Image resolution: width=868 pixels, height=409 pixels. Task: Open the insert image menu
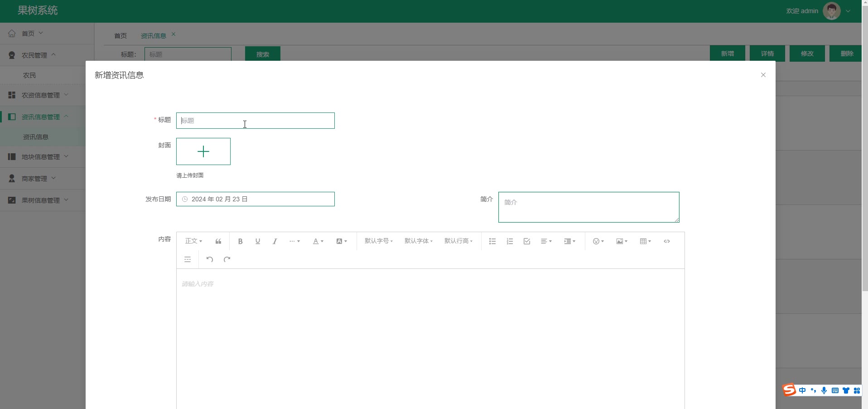[x=622, y=241]
